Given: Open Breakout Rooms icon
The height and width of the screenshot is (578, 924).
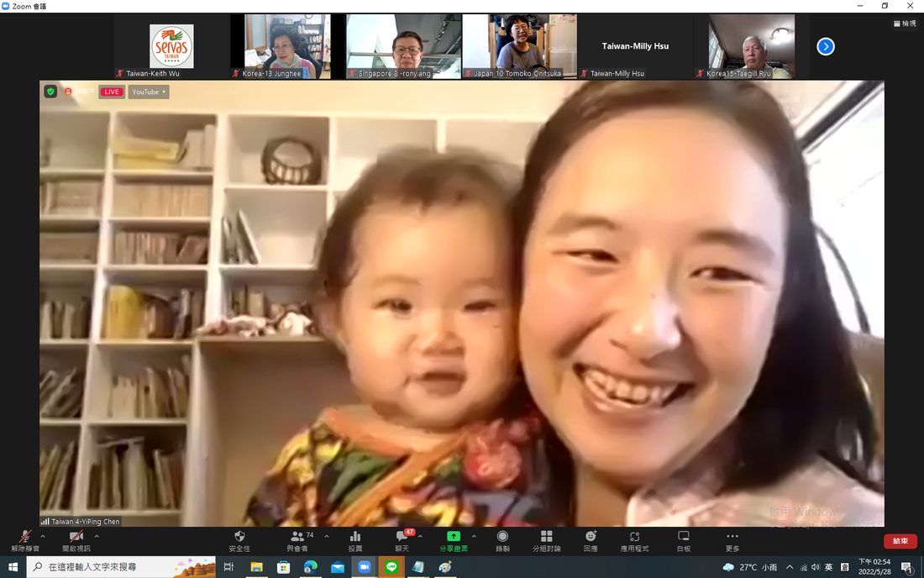Looking at the screenshot, I should 546,539.
